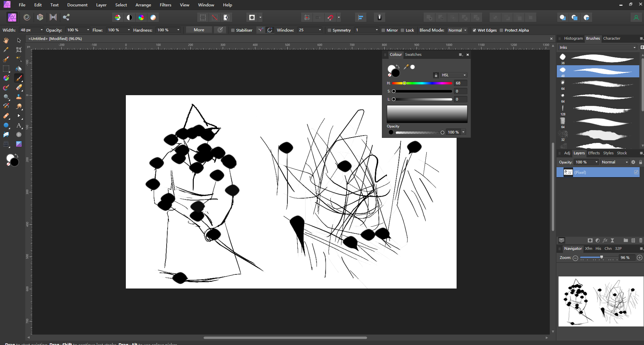Uncheck the Wet Edges checkbox

click(474, 30)
